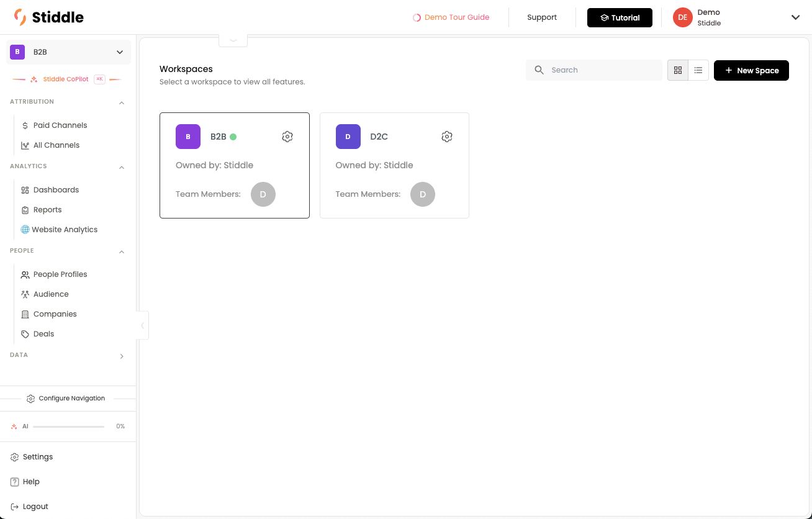Open Stiddle CoPilot

point(66,79)
